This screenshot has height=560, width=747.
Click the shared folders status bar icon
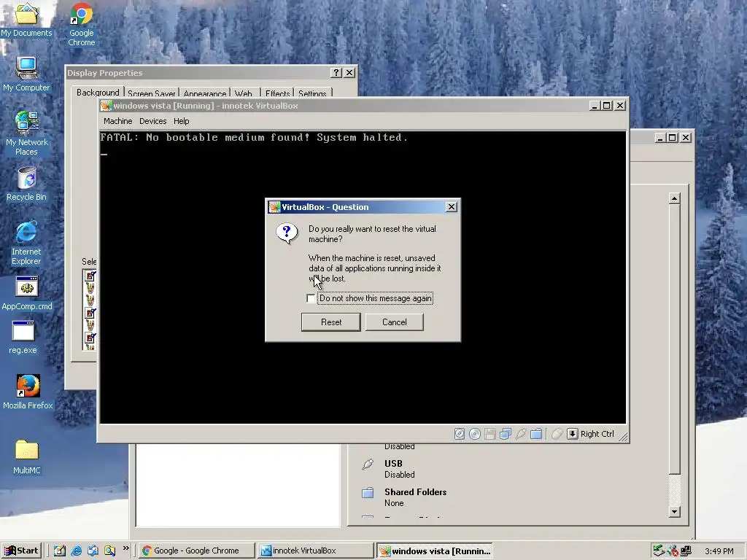click(x=536, y=434)
